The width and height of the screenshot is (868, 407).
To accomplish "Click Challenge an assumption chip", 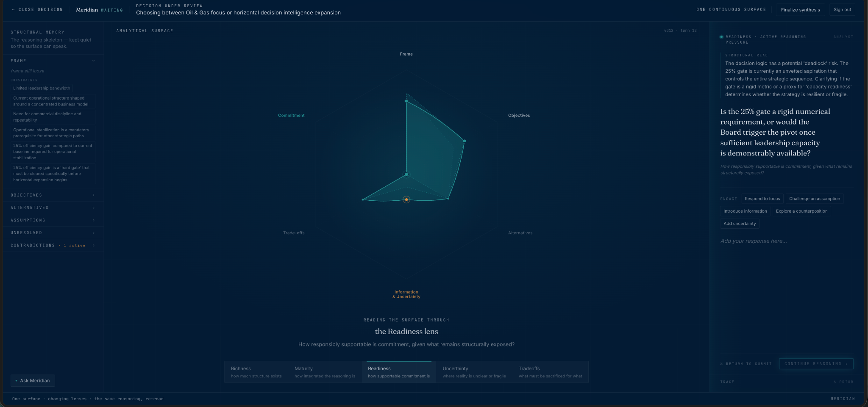I will click(814, 199).
